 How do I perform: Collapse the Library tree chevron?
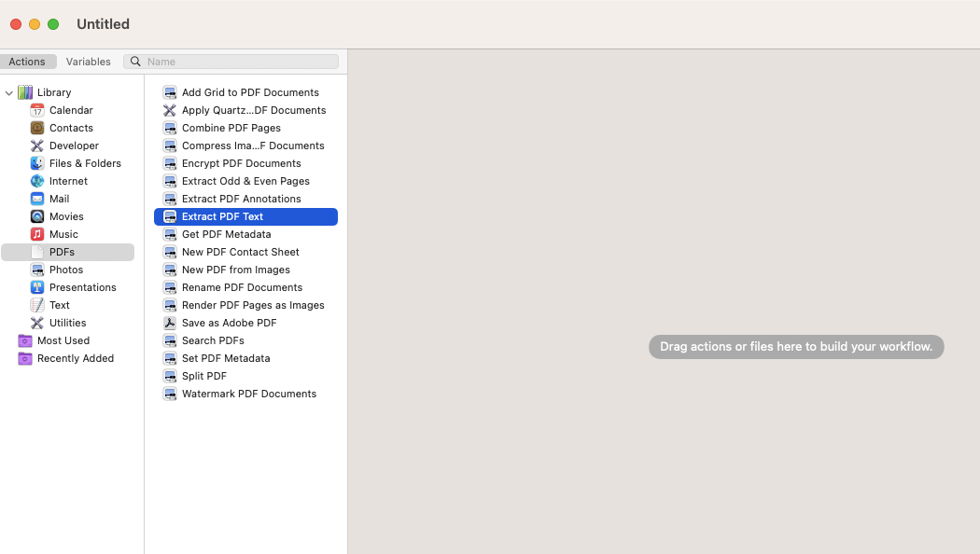[8, 93]
